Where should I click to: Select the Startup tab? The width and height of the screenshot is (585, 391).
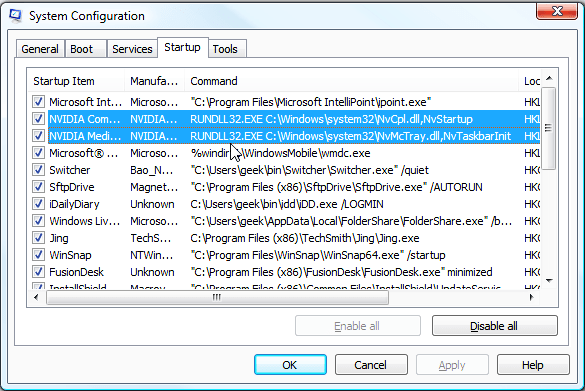[182, 47]
